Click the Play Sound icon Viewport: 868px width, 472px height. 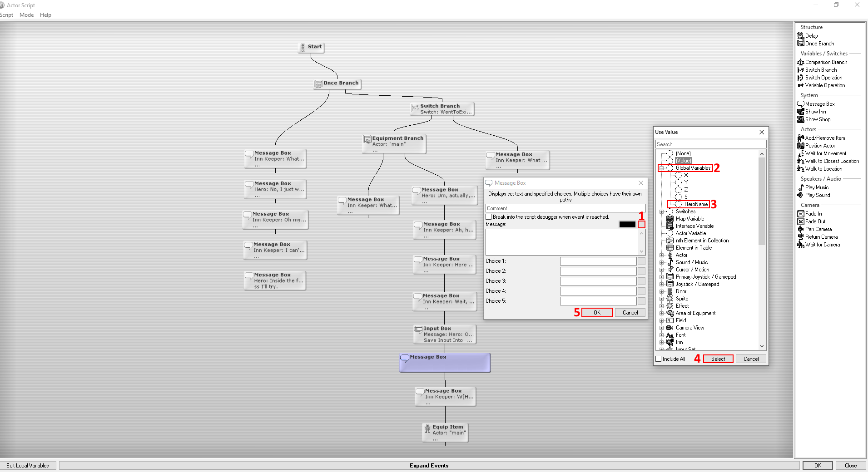click(x=801, y=195)
